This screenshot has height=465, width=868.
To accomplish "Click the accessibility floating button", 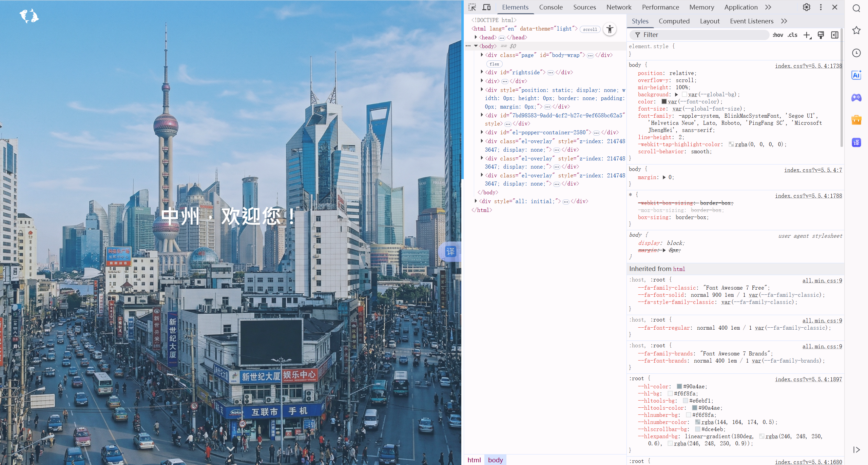I will pyautogui.click(x=610, y=29).
